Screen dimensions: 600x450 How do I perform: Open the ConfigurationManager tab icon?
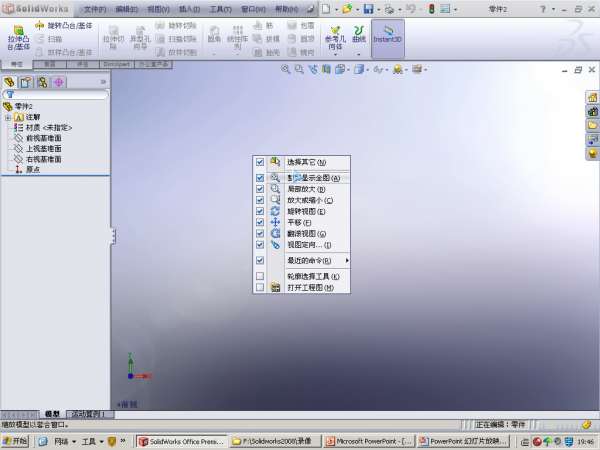(42, 82)
